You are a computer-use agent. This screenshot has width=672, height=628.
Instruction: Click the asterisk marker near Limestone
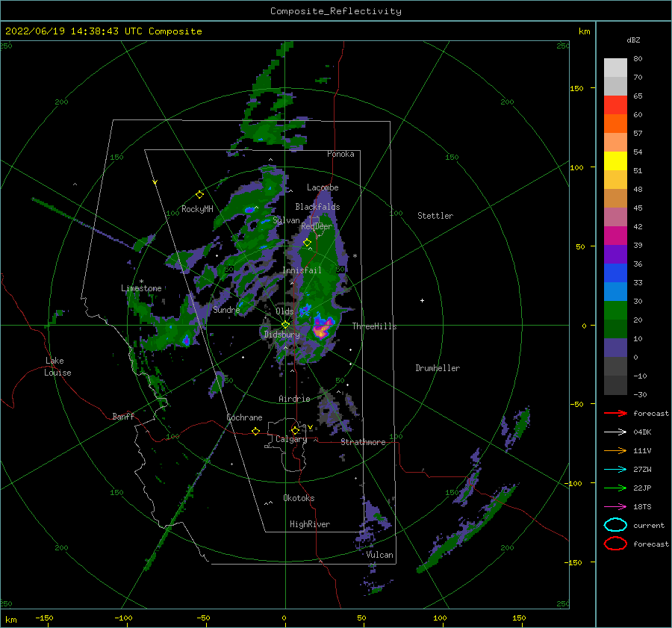coord(141,282)
